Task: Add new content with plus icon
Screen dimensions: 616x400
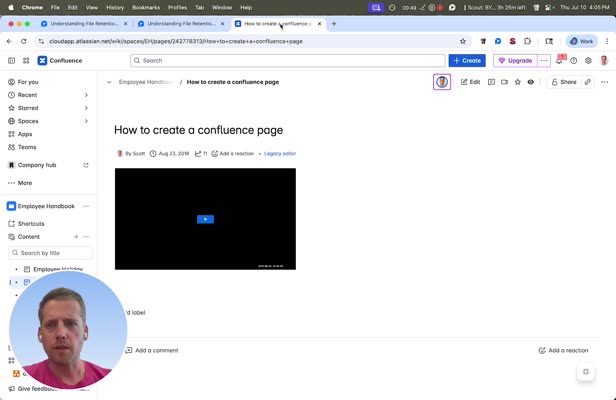Action: pyautogui.click(x=76, y=237)
